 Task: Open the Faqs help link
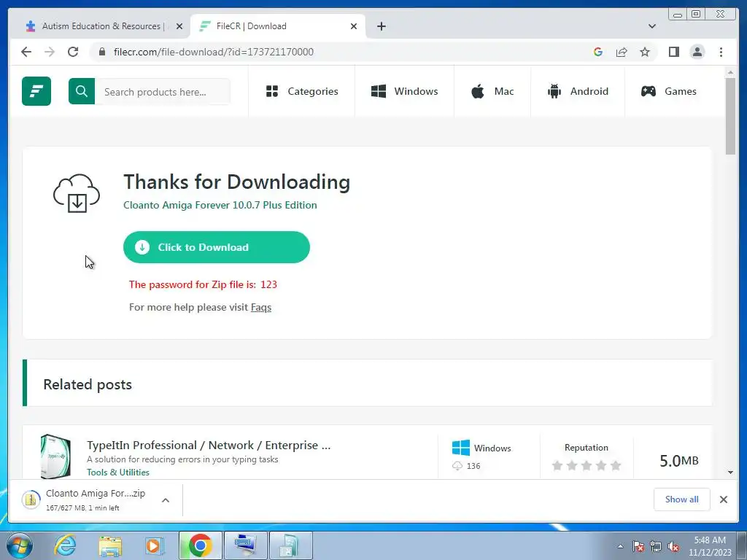pos(261,307)
